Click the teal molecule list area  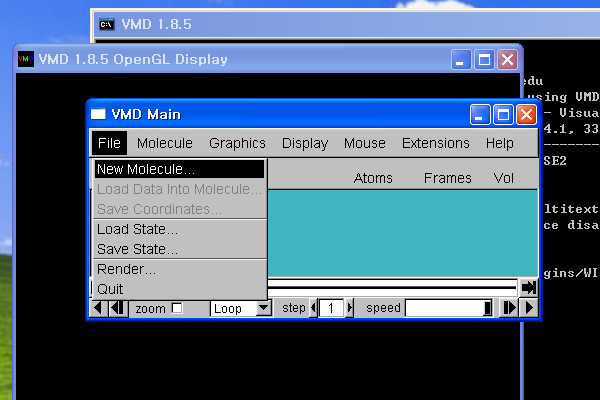pos(403,233)
